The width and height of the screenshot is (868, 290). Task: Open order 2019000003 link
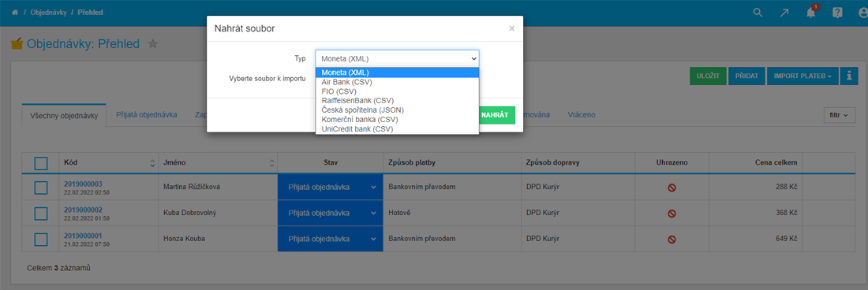click(x=83, y=184)
